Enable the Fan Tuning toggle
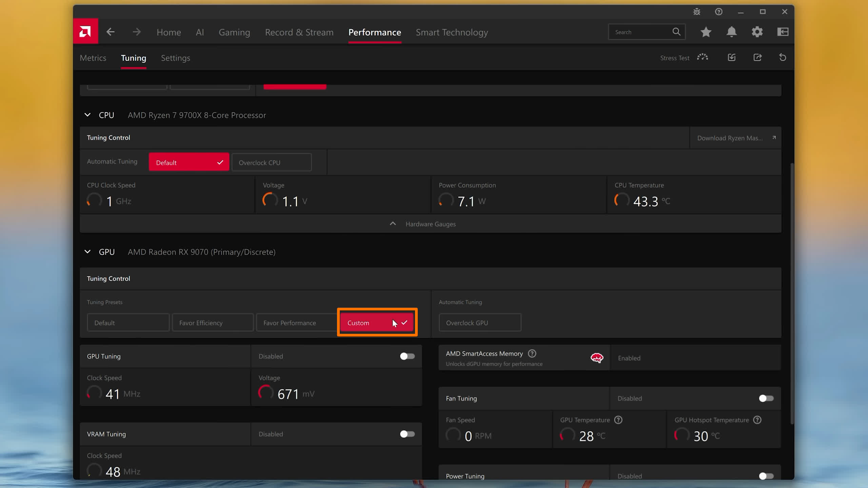 pos(766,398)
